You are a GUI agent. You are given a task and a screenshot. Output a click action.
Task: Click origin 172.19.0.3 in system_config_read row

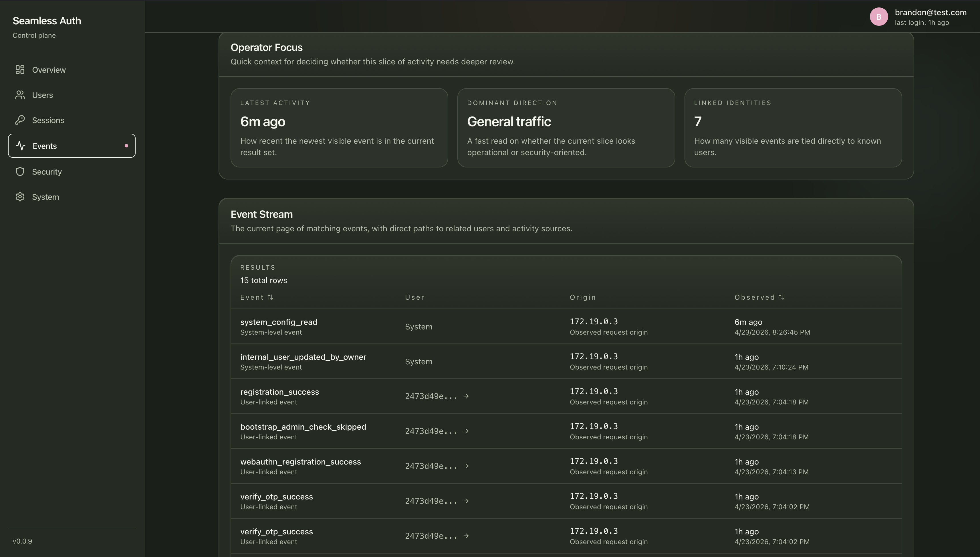(x=594, y=322)
